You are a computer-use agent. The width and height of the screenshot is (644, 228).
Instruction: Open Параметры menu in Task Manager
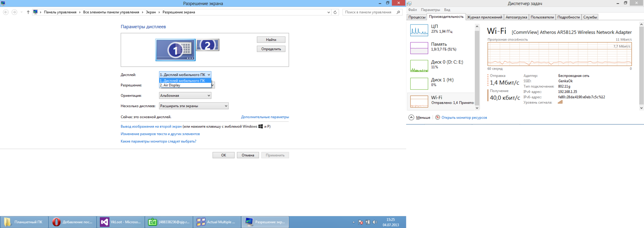click(x=430, y=10)
